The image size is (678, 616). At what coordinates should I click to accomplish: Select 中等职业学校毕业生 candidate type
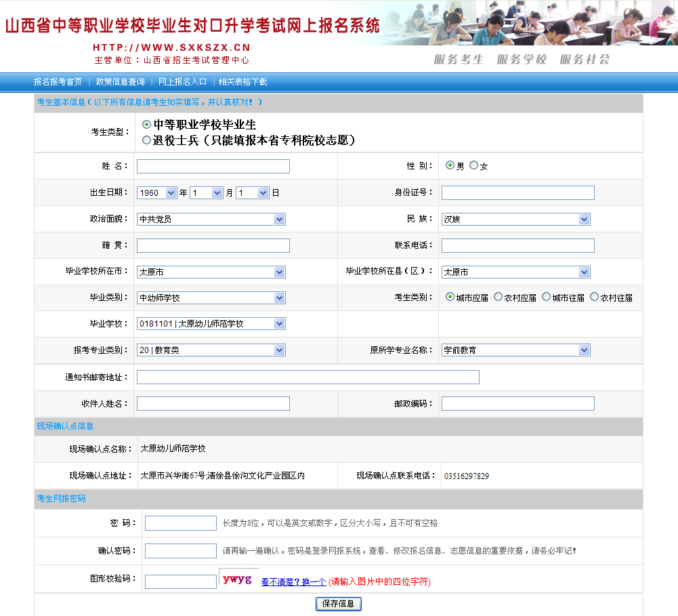[146, 125]
